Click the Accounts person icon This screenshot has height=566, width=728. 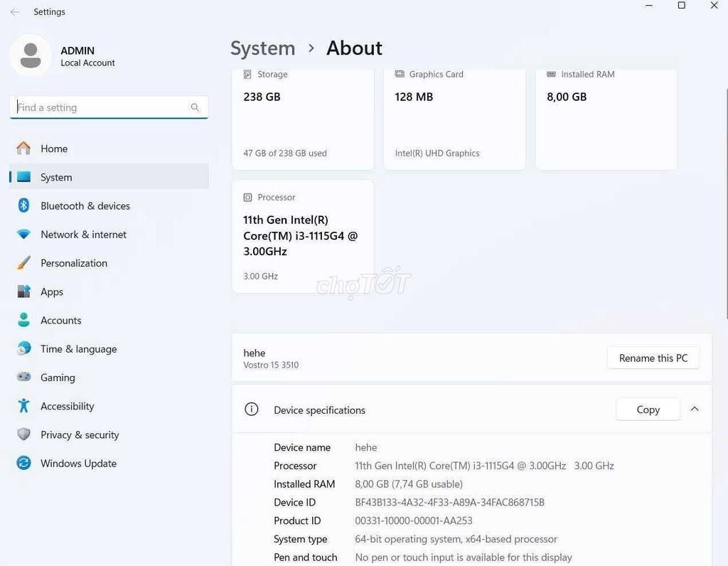23,320
